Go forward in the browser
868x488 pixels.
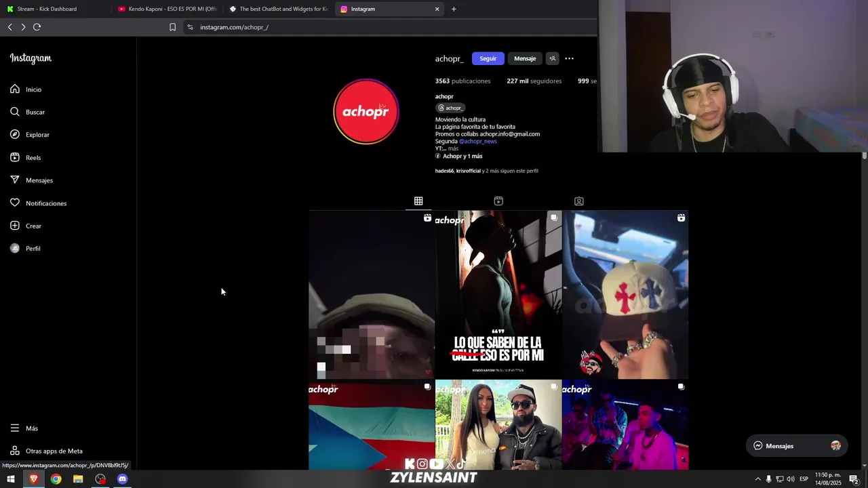click(x=23, y=27)
